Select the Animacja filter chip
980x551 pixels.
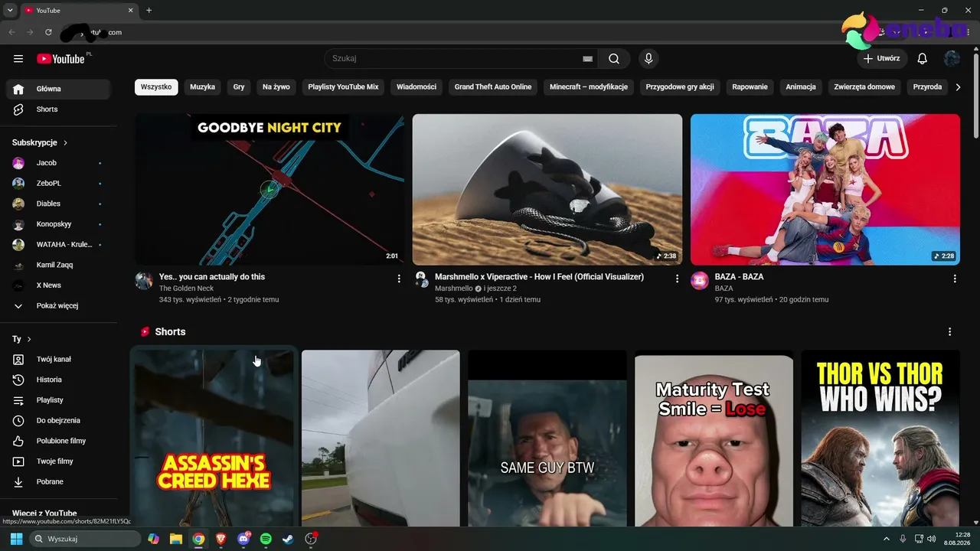point(801,87)
